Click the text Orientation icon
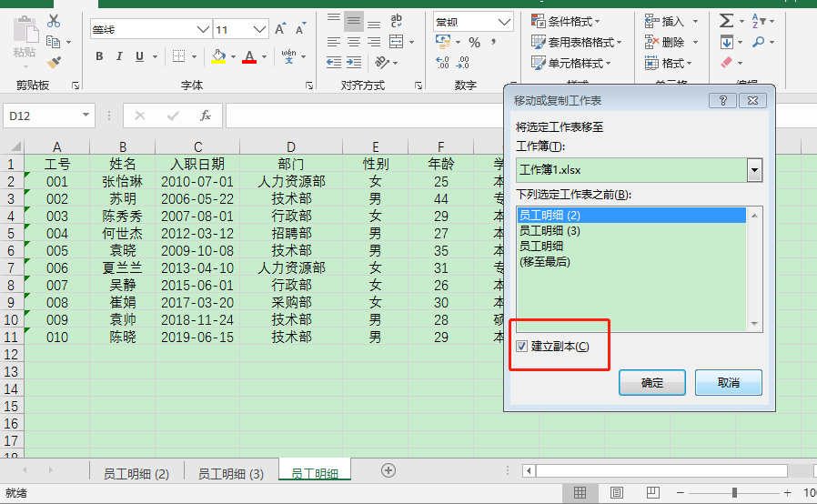This screenshot has width=817, height=504. tap(382, 63)
